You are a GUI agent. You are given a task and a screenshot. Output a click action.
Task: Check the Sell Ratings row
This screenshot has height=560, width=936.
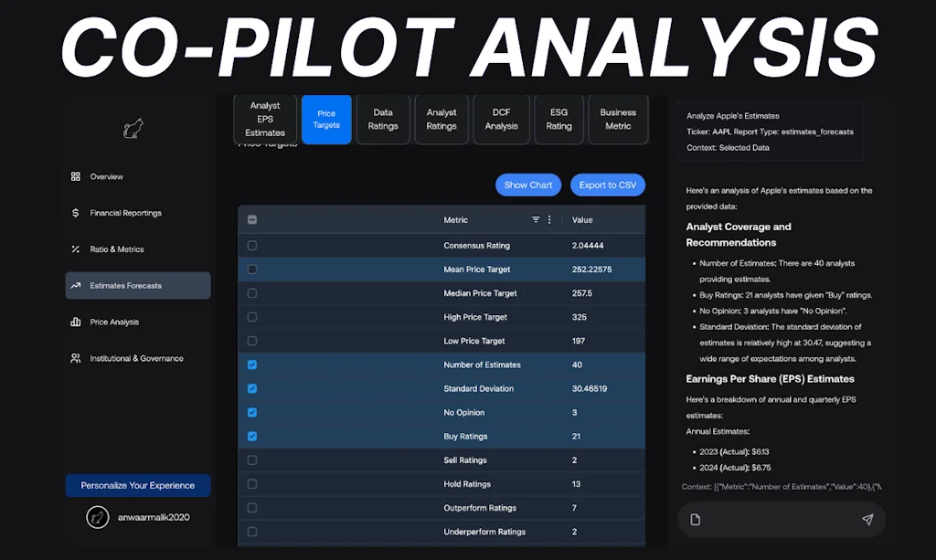click(251, 460)
